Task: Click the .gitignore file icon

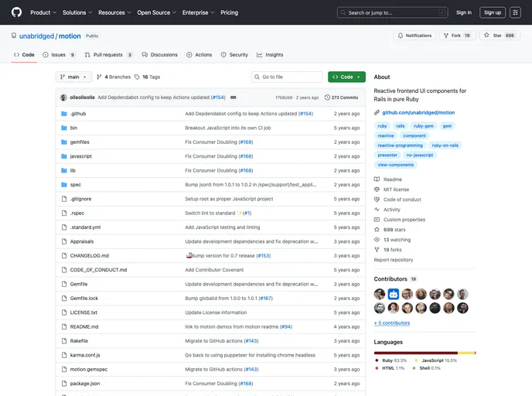Action: 64,199
